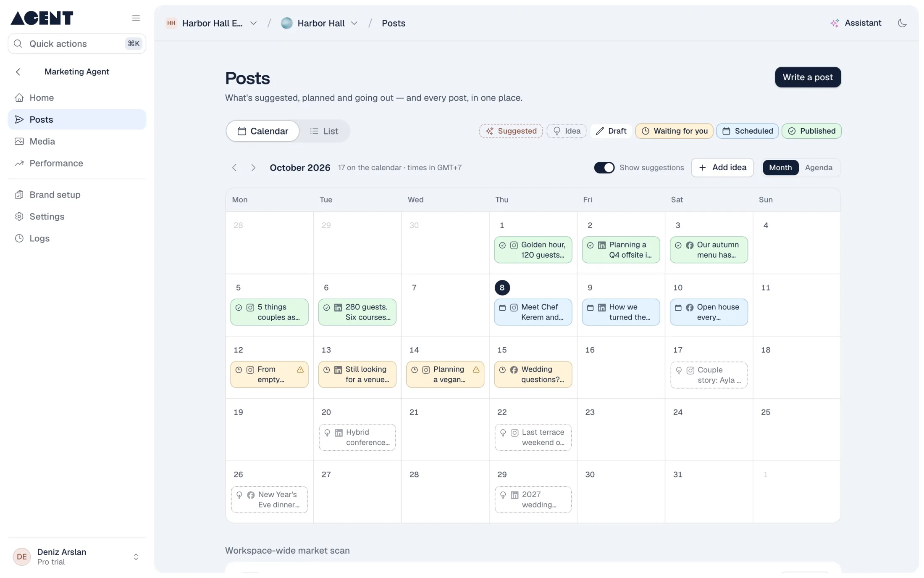The image size is (924, 578).
Task: Click the AGENT logo
Action: point(42,18)
